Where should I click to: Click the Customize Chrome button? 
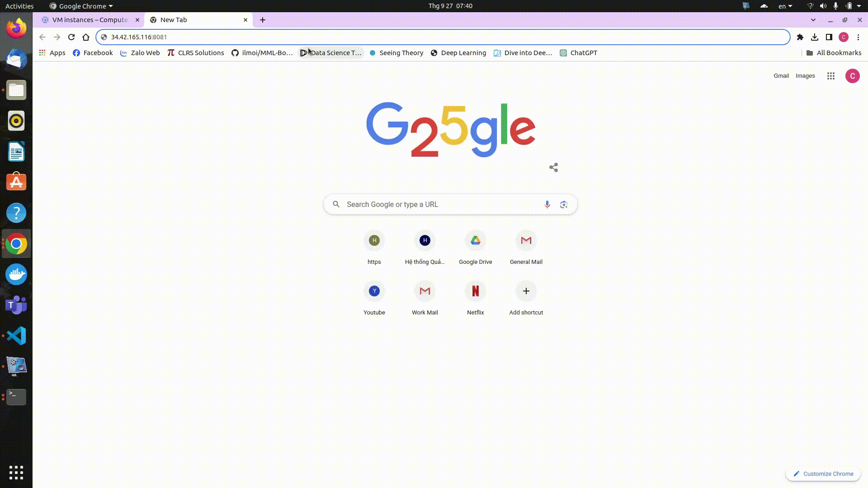[x=823, y=474]
